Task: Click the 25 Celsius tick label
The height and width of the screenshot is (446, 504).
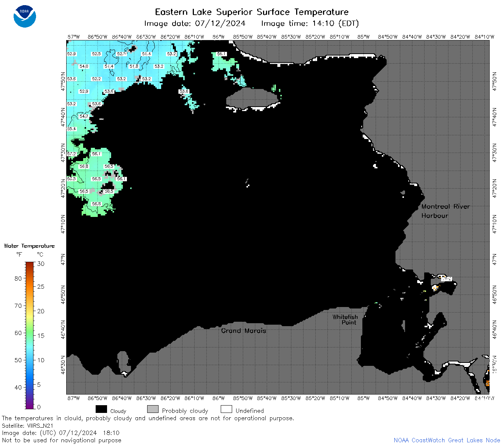Action: 41,286
